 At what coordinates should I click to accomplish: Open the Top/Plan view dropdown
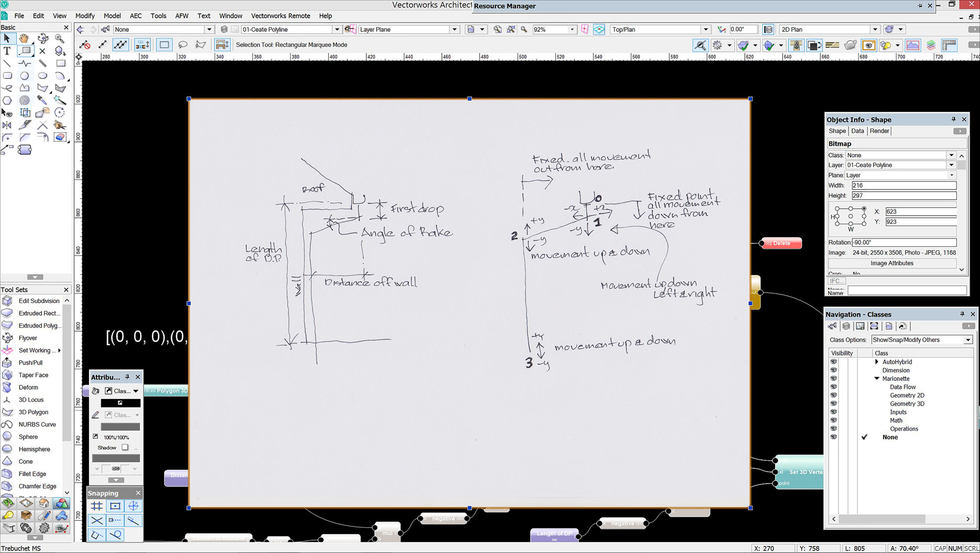tap(660, 29)
